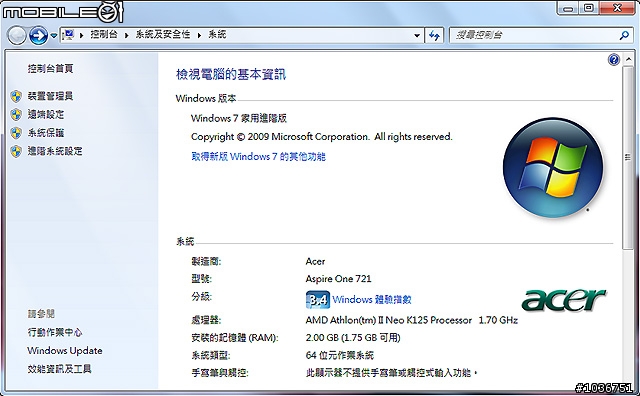Viewport: 640px width, 396px height.
Task: Open 取得新版 Windows 7 的其他功能 link
Action: click(x=258, y=156)
